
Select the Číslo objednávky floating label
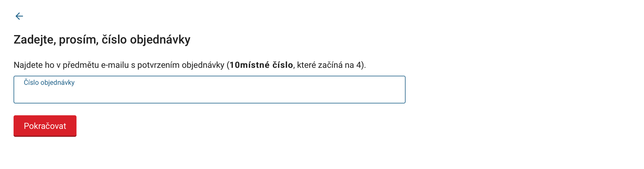[49, 83]
